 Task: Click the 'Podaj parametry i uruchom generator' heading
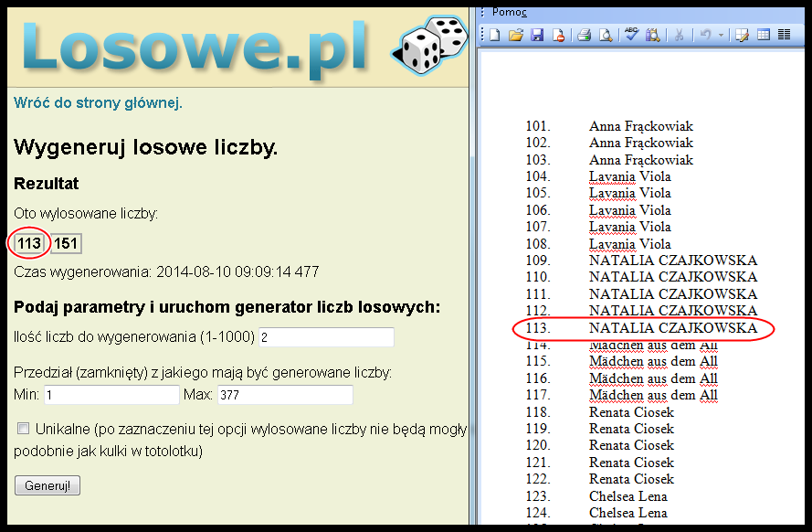[x=227, y=308]
